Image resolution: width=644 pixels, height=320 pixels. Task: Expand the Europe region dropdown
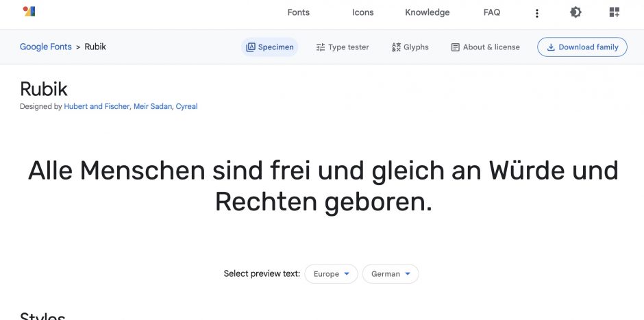click(331, 274)
